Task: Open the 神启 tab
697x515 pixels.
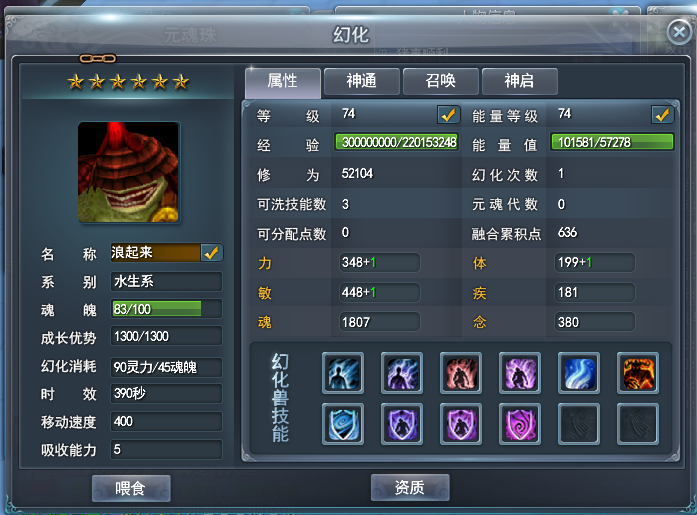Action: pyautogui.click(x=519, y=81)
